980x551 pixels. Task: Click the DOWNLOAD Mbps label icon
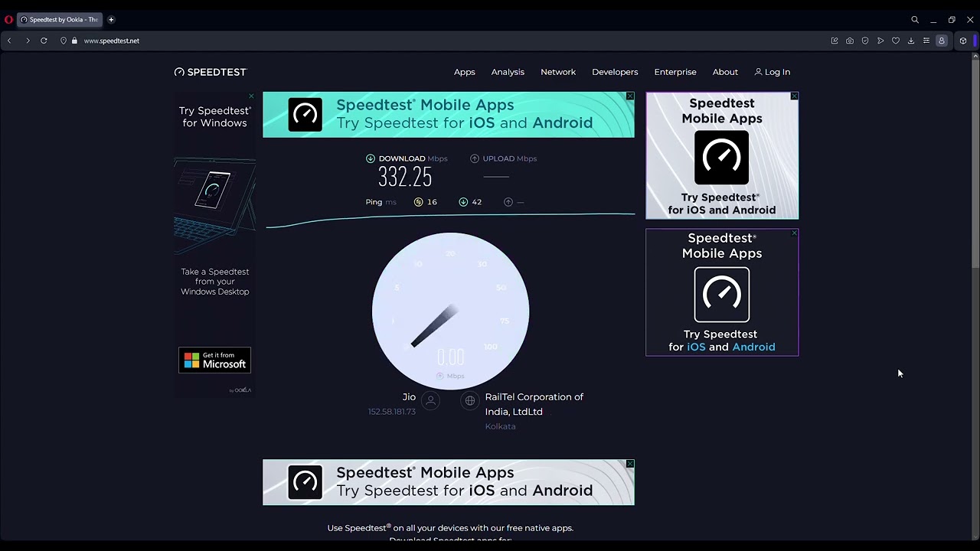[x=371, y=158]
